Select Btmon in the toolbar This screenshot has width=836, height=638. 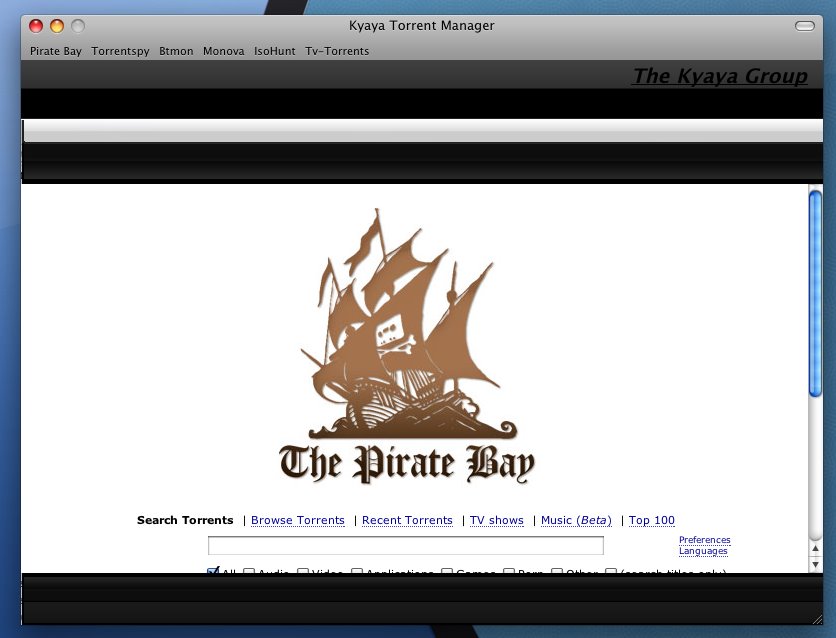tap(176, 51)
